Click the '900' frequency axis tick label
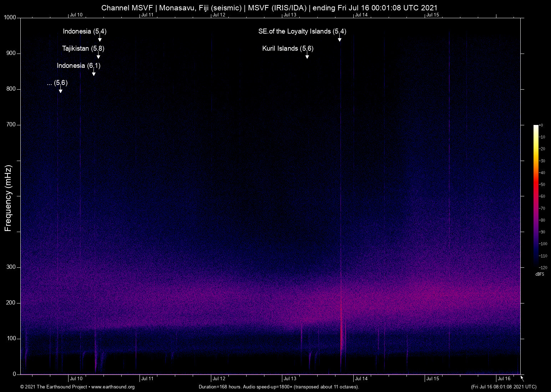The width and height of the screenshot is (551, 392). click(x=11, y=54)
